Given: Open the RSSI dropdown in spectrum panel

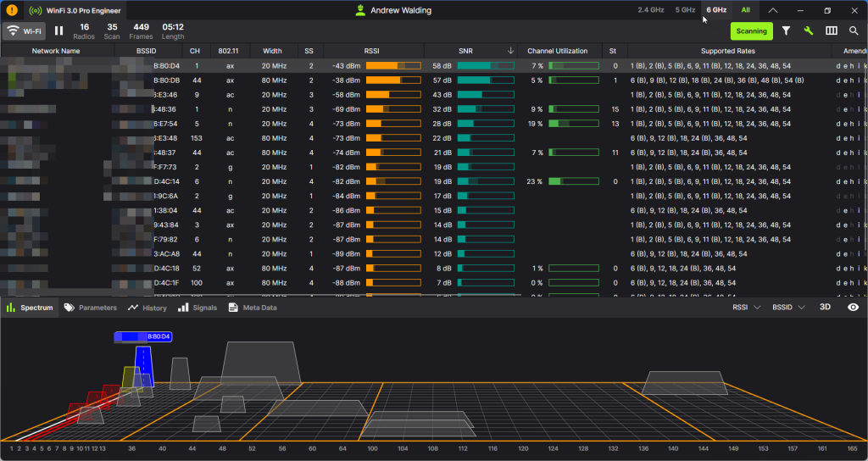Looking at the screenshot, I should [747, 308].
